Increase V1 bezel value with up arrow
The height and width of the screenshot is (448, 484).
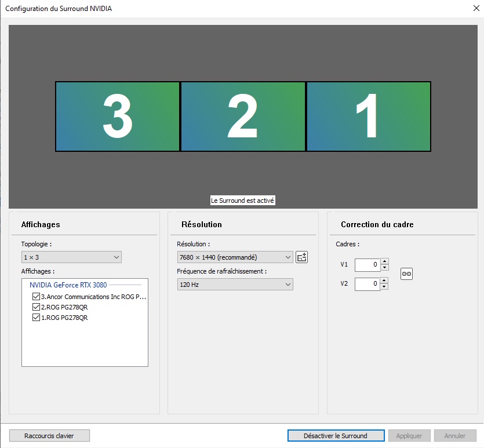[384, 261]
